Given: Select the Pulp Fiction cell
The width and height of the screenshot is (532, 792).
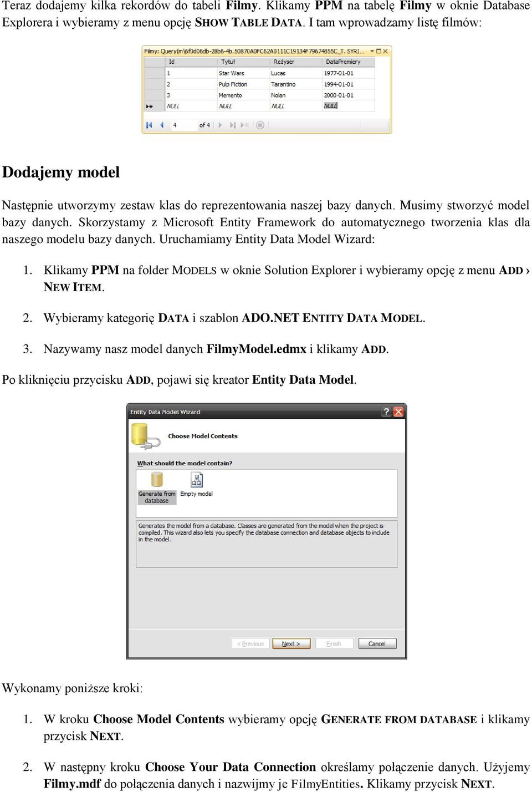Looking at the screenshot, I should pyautogui.click(x=244, y=84).
